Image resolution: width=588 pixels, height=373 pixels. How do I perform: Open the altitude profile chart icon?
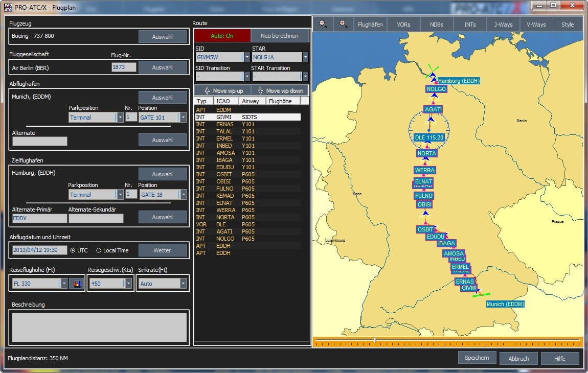click(x=77, y=284)
